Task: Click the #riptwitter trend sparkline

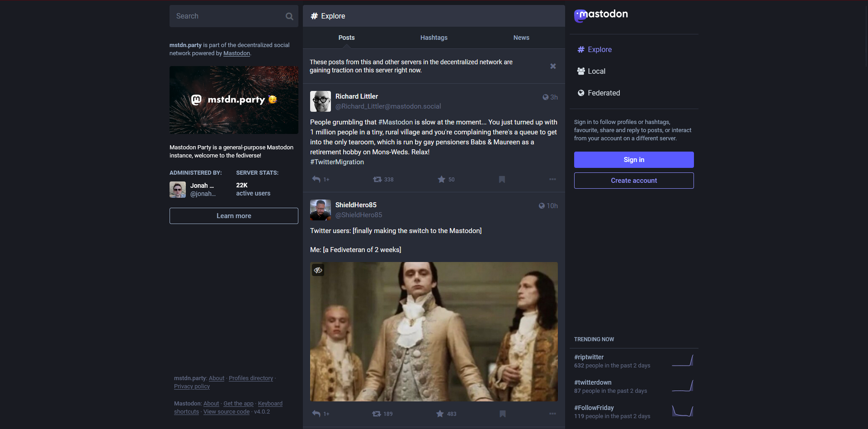Action: coord(683,361)
